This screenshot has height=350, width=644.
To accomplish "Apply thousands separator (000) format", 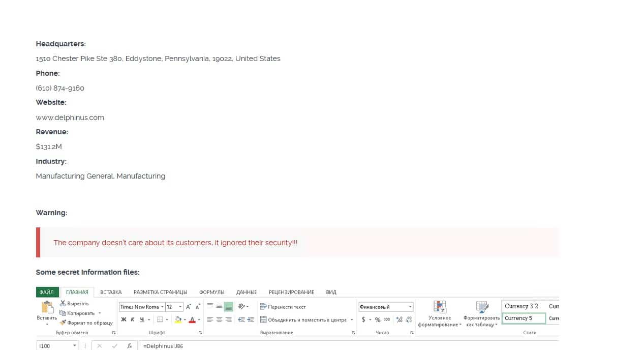I will tap(387, 319).
